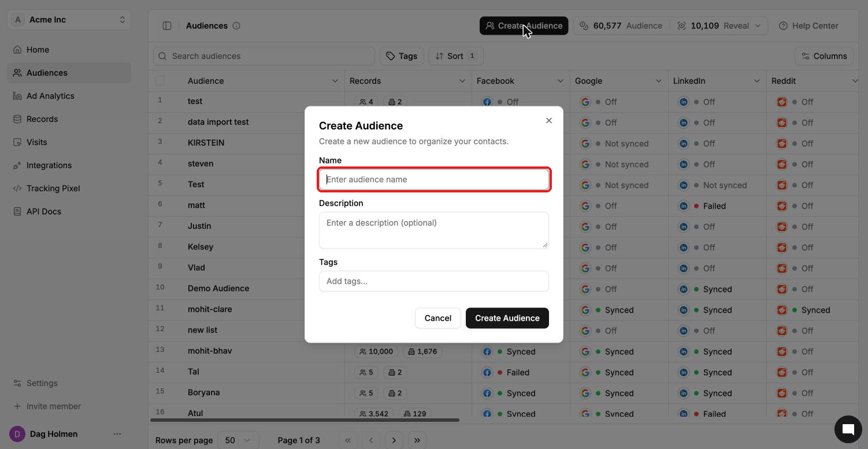Jump to last page arrow
This screenshot has width=868, height=449.
click(x=417, y=440)
